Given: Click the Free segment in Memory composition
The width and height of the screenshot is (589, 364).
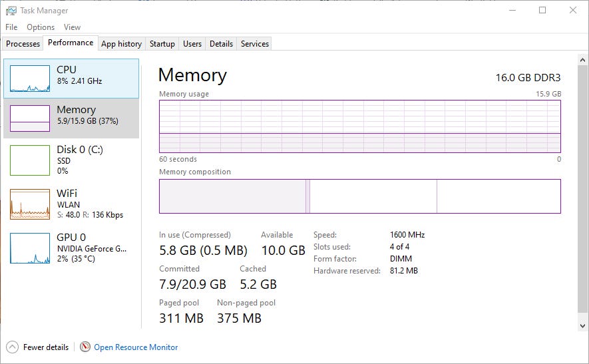Looking at the screenshot, I should coord(499,196).
